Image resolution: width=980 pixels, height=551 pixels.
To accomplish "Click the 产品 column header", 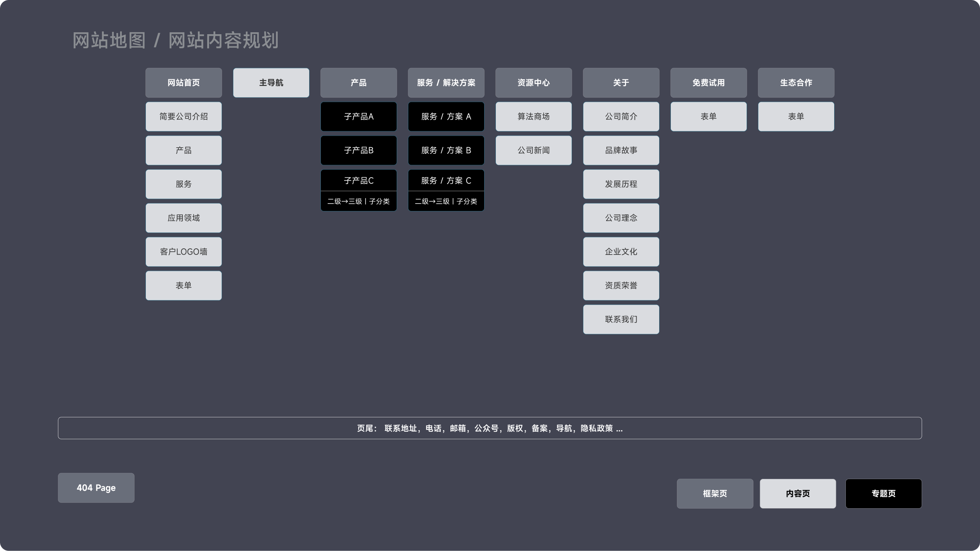I will 359,82.
